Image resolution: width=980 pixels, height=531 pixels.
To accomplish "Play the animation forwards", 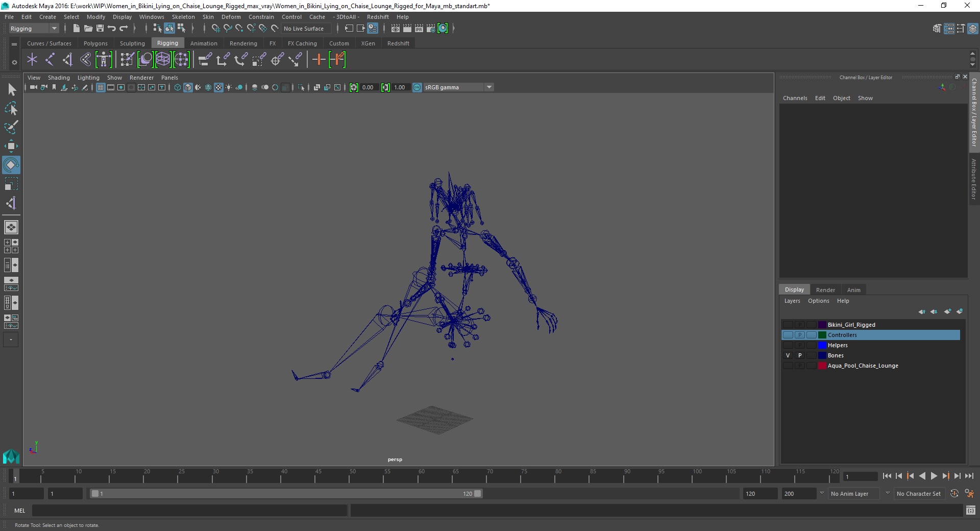I will coord(934,476).
